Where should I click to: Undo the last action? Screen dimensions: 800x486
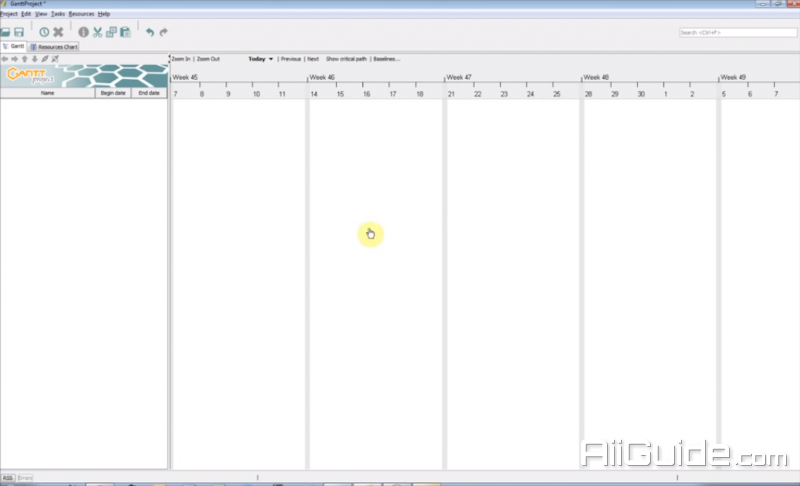point(149,32)
